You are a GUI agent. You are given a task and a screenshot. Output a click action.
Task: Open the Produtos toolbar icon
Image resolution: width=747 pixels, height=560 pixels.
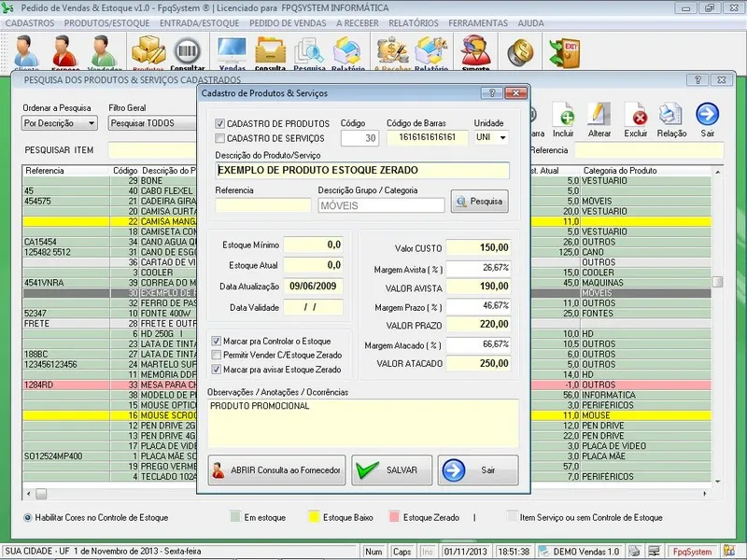tap(148, 51)
